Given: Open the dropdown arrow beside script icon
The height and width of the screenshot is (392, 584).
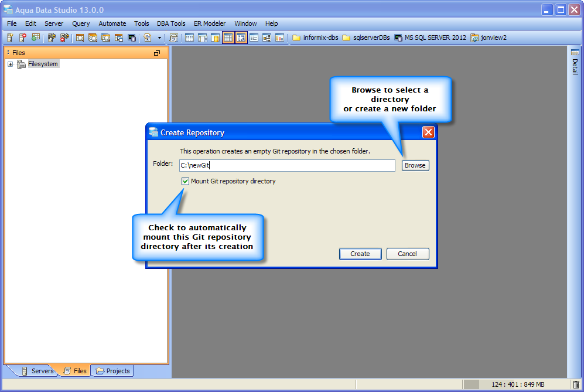Looking at the screenshot, I should pos(159,38).
